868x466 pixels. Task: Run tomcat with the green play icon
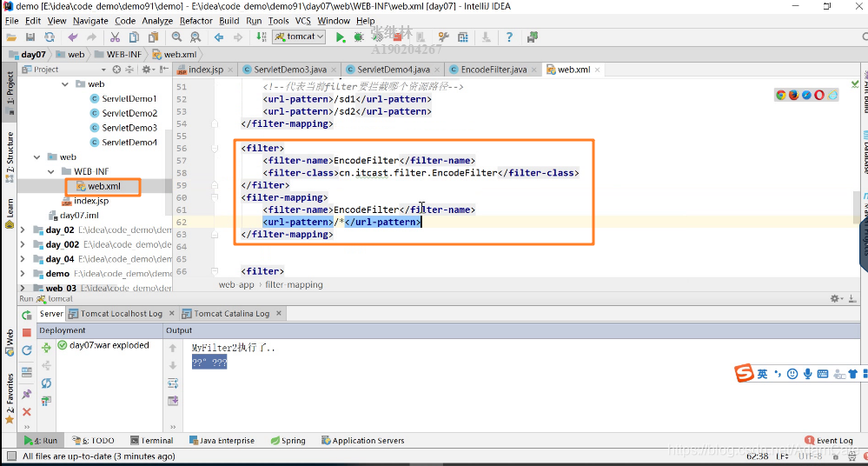pyautogui.click(x=340, y=37)
